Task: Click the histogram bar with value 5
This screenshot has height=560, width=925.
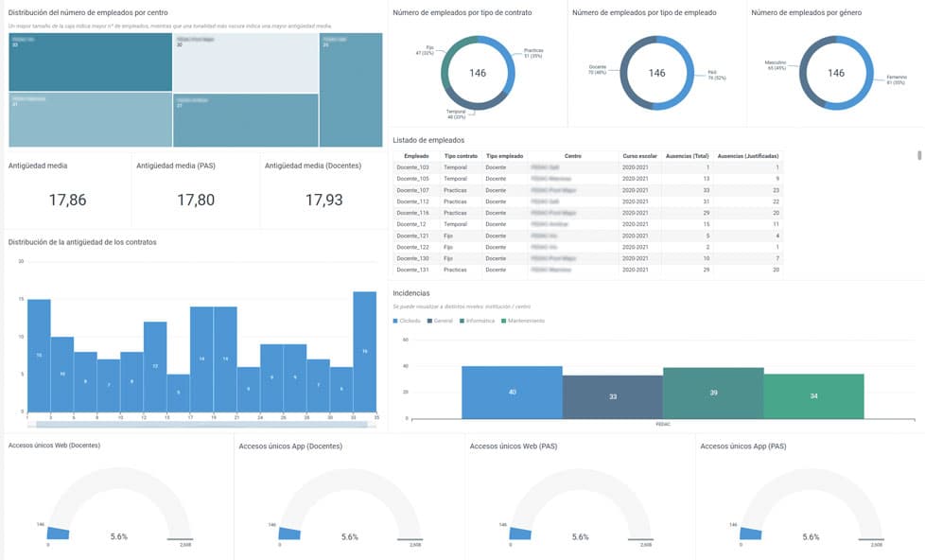Action: tap(178, 393)
